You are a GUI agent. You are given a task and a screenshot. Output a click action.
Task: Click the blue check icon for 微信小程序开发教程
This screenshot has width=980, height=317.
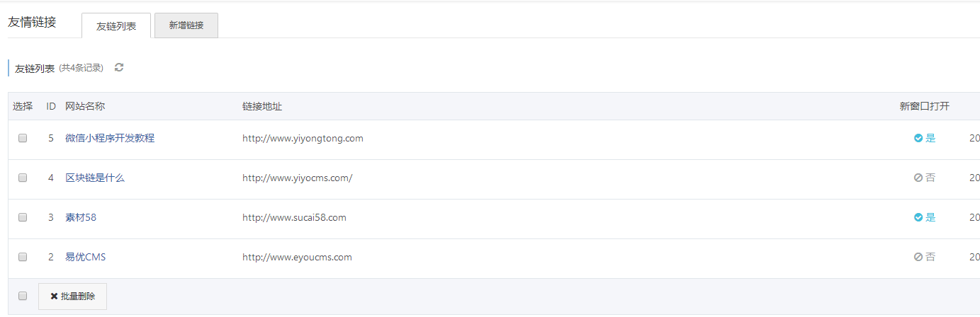[918, 139]
